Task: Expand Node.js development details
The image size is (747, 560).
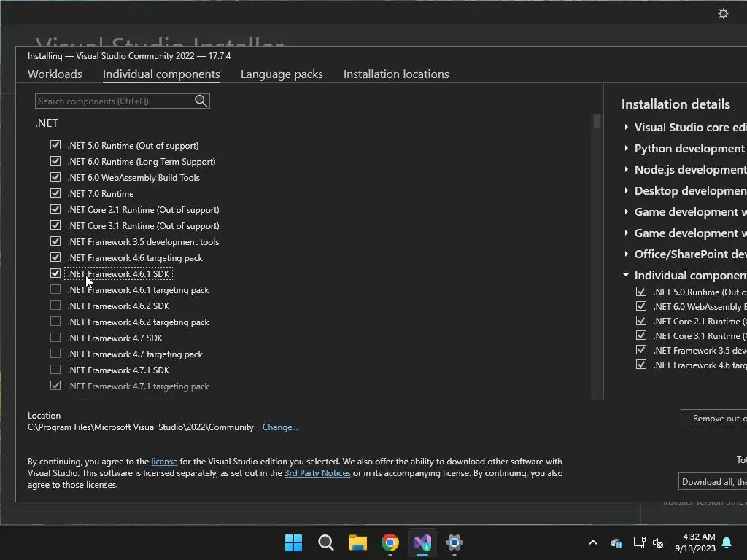Action: tap(626, 169)
